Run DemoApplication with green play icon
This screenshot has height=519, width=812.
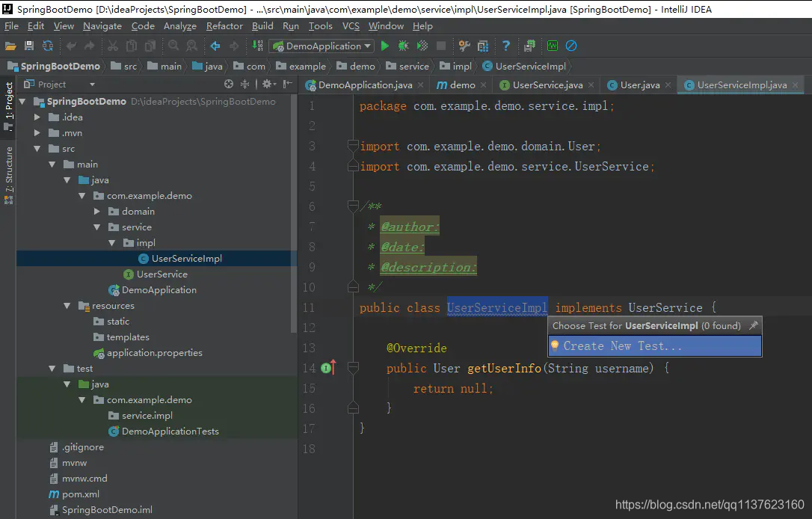click(385, 46)
